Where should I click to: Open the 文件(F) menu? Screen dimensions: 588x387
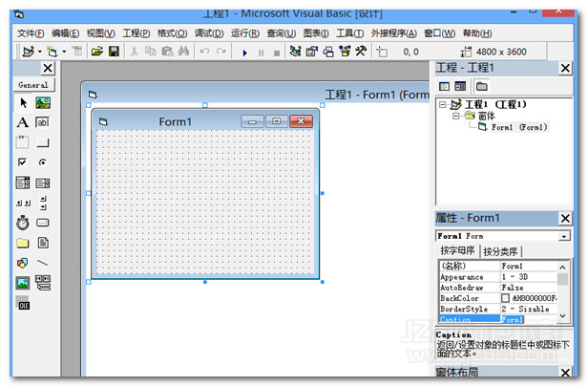[31, 33]
